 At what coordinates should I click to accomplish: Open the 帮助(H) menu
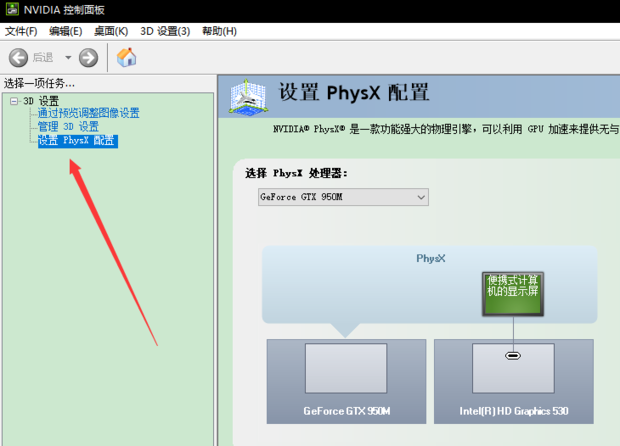(x=219, y=31)
